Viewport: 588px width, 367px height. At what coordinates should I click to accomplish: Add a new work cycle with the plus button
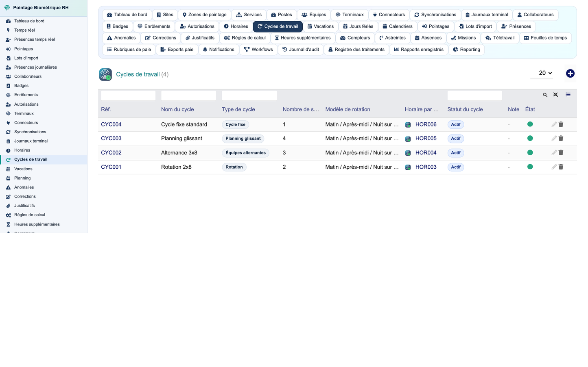tap(570, 74)
